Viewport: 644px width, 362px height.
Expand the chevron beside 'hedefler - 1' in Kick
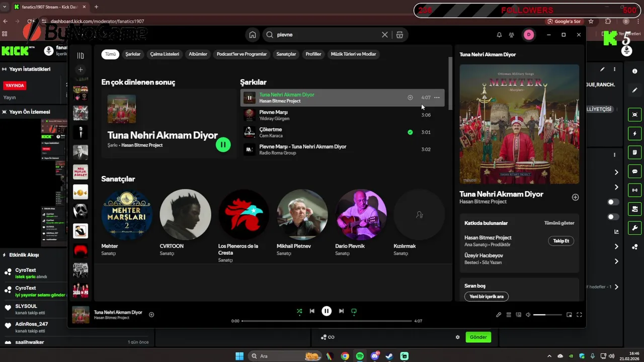[x=616, y=287]
